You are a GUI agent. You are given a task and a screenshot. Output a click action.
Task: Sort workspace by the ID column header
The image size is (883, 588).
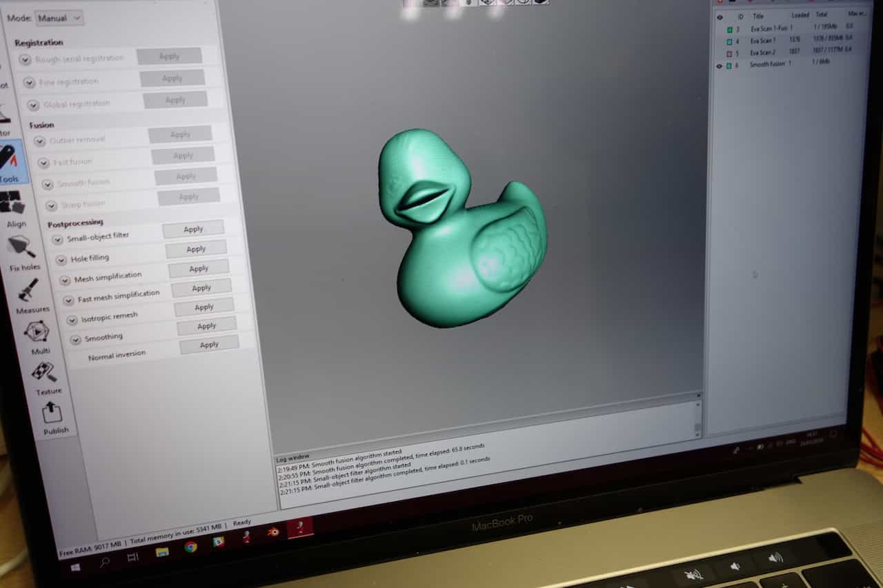pos(740,17)
